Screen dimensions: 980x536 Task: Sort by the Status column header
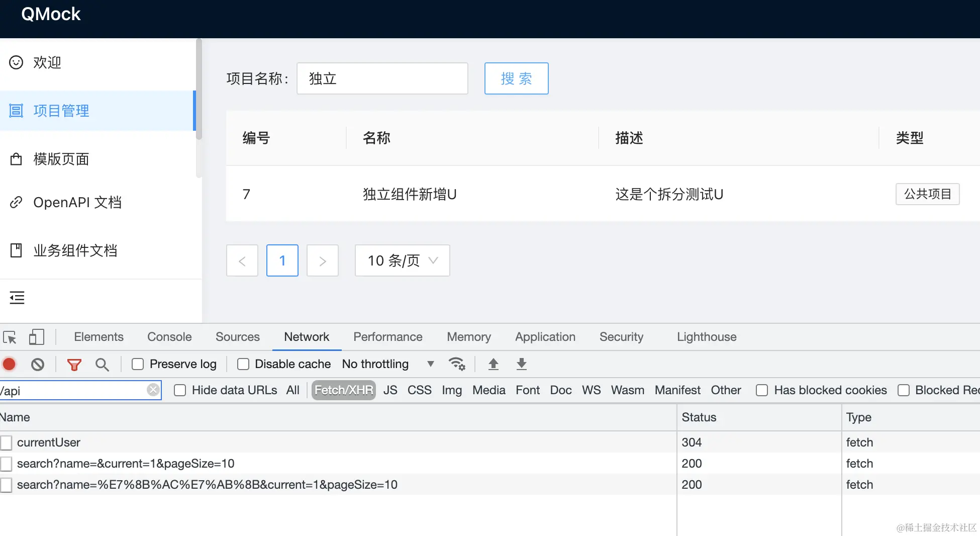[759, 417]
